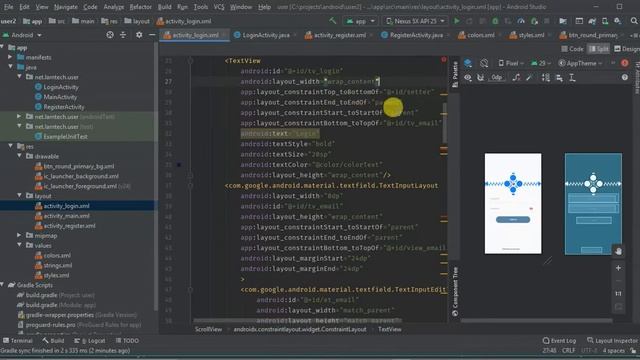Open the Analyze menu

point(113,7)
